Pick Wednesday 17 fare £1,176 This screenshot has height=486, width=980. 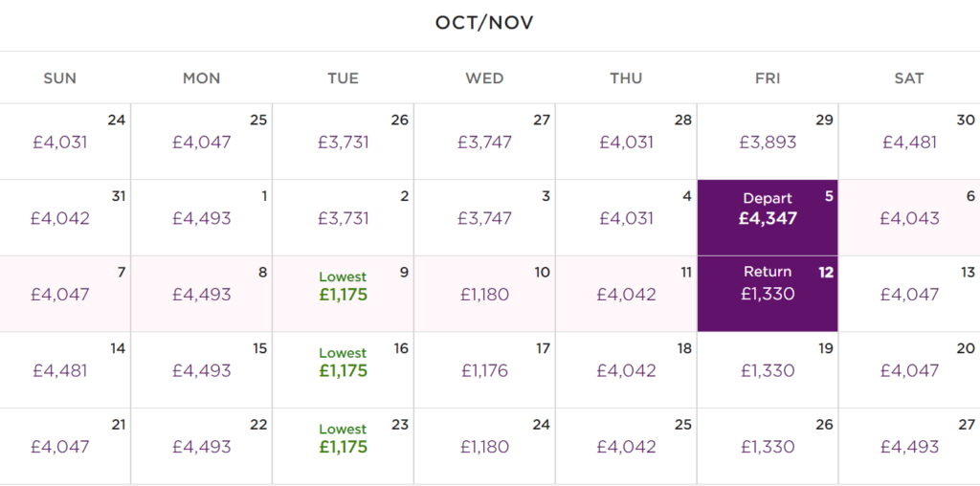[x=484, y=370]
